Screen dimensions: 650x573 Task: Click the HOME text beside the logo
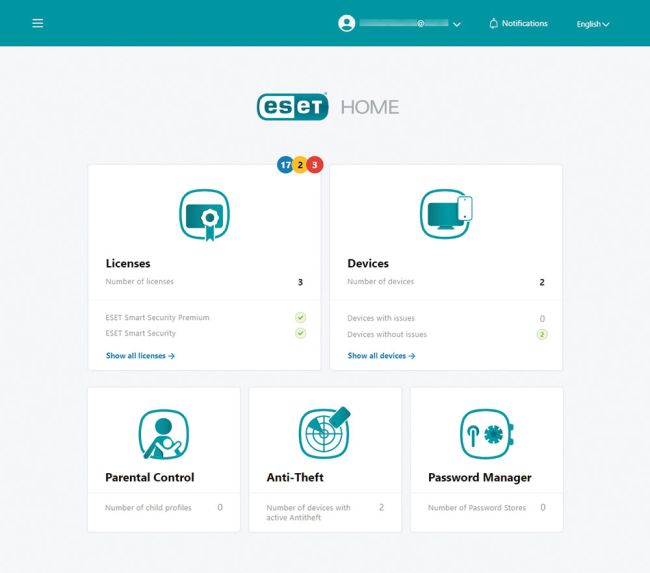click(x=370, y=107)
